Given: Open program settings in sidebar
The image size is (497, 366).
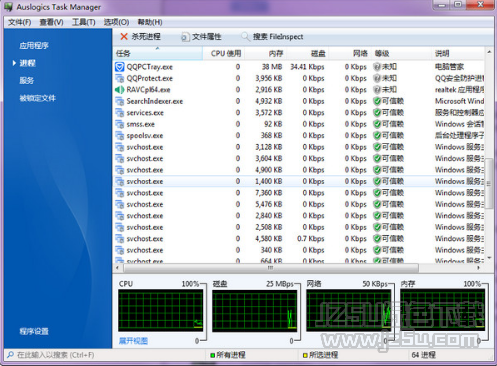Looking at the screenshot, I should click(x=34, y=331).
